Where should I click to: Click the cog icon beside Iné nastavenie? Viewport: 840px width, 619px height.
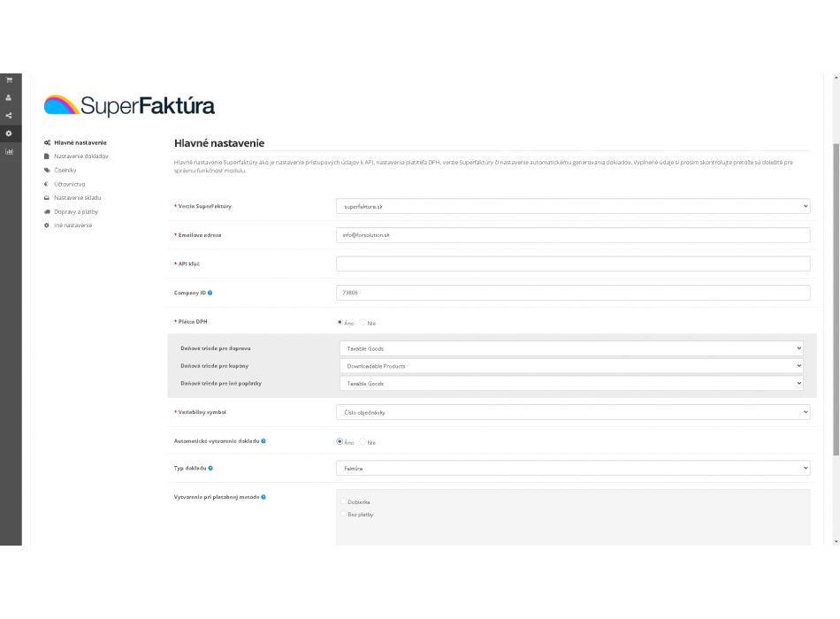tap(47, 225)
